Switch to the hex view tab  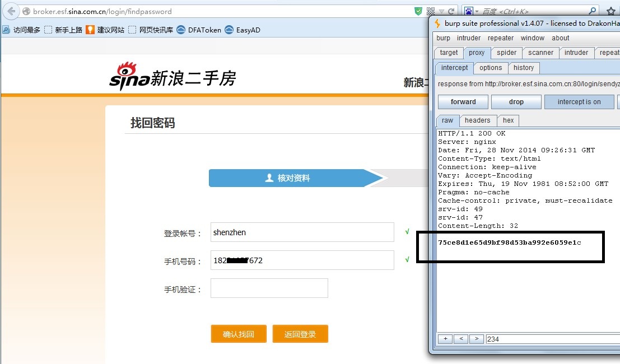(x=508, y=120)
